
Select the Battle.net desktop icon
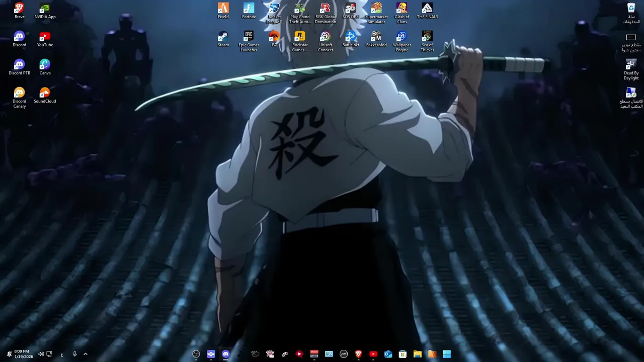[351, 39]
